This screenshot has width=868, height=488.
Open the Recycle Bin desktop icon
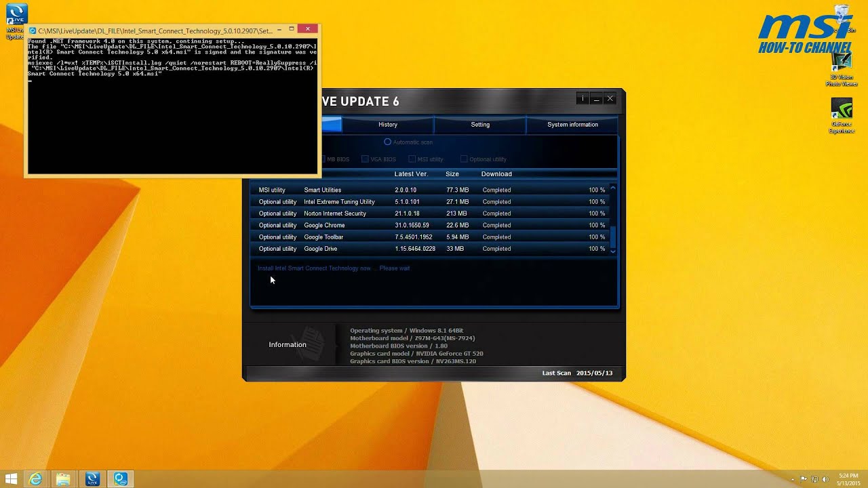pos(842,19)
